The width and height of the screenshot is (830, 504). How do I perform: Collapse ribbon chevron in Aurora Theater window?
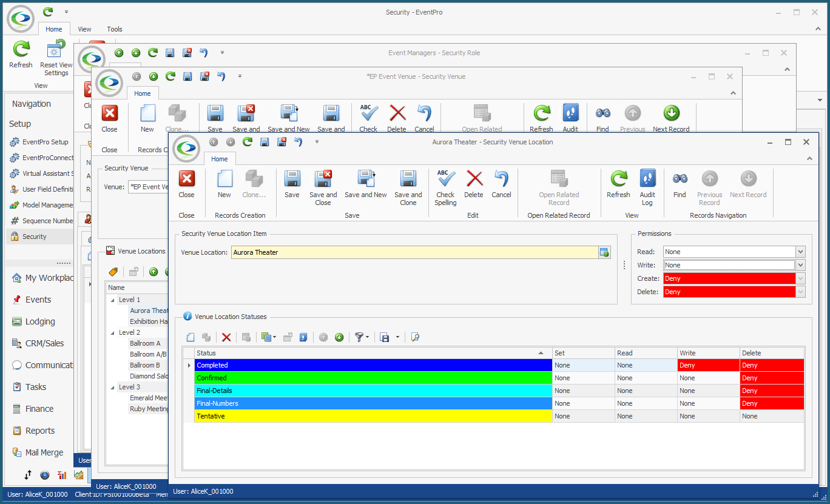809,158
